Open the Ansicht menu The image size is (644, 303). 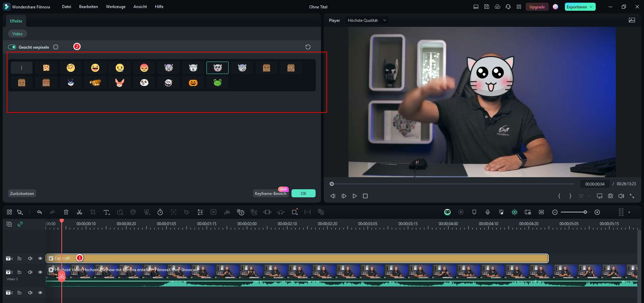[140, 7]
